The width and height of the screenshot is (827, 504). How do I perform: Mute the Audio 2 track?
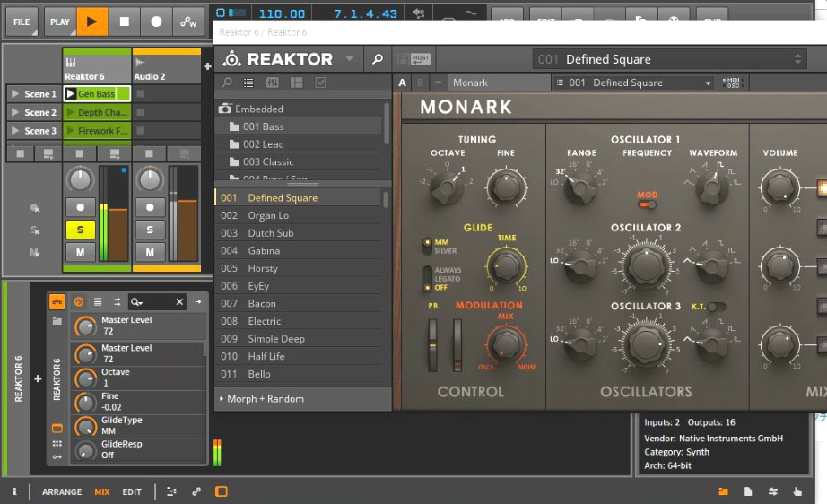(150, 252)
